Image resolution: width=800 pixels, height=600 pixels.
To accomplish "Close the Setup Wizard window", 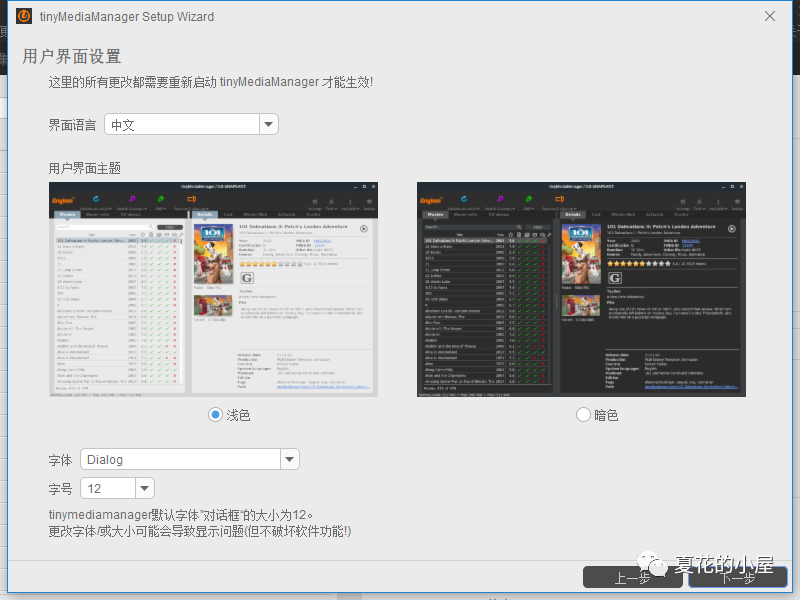I will 770,17.
